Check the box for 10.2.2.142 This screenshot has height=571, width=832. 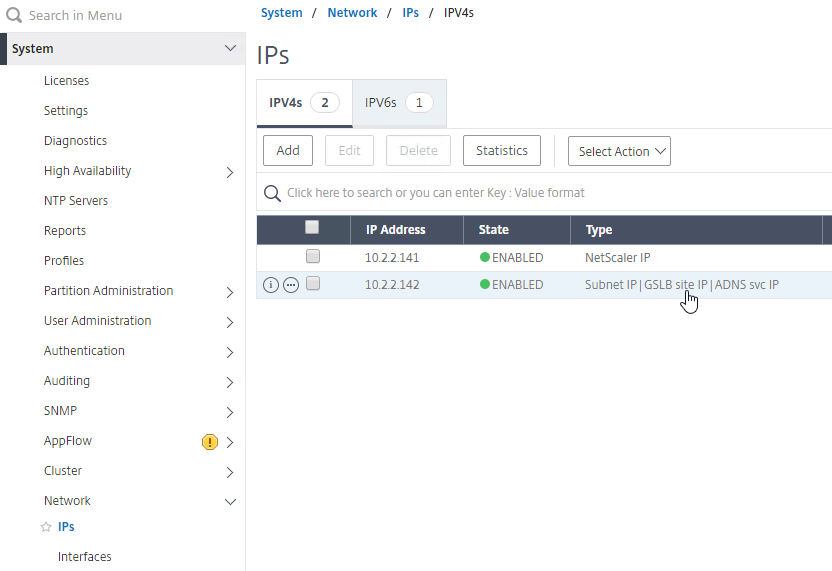[313, 283]
